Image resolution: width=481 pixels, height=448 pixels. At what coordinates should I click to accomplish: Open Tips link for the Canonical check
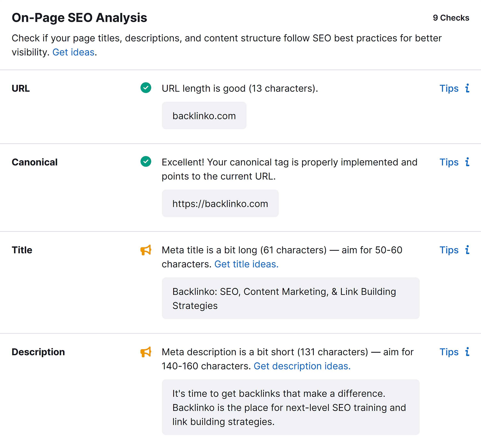pos(449,162)
